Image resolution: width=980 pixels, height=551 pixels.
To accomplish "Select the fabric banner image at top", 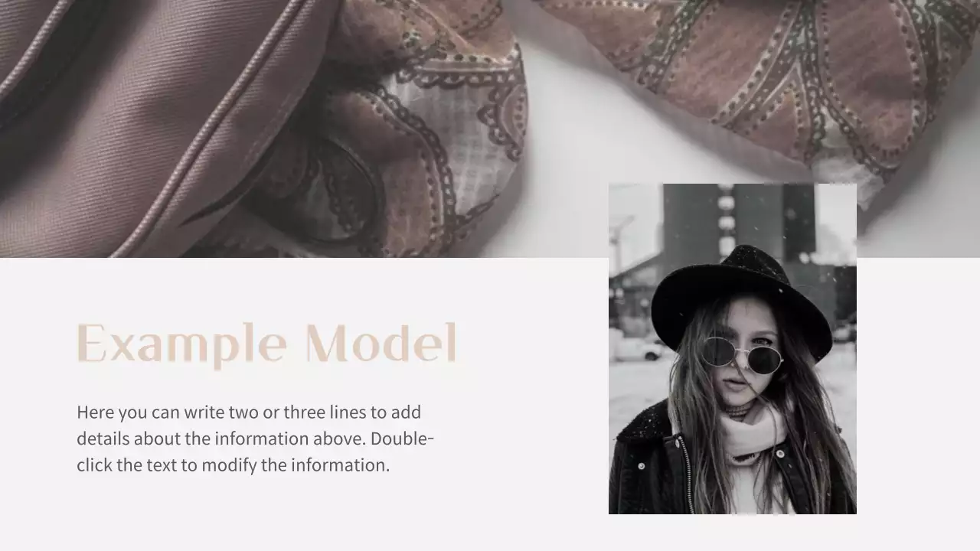I will click(490, 129).
